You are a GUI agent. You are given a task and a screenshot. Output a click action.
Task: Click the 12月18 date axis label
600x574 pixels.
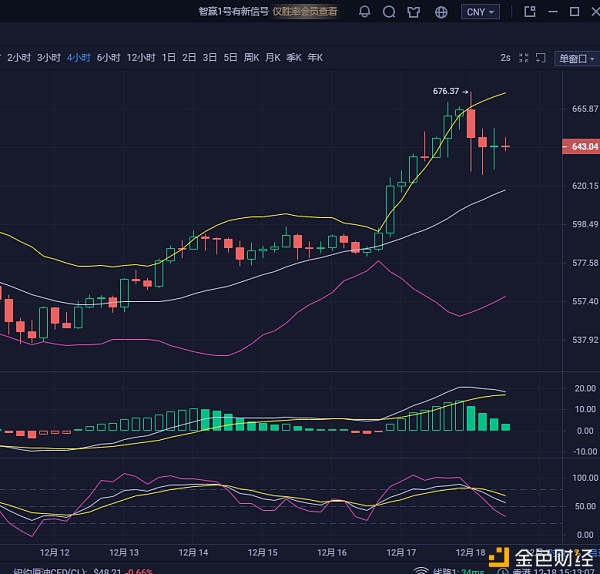(x=470, y=553)
